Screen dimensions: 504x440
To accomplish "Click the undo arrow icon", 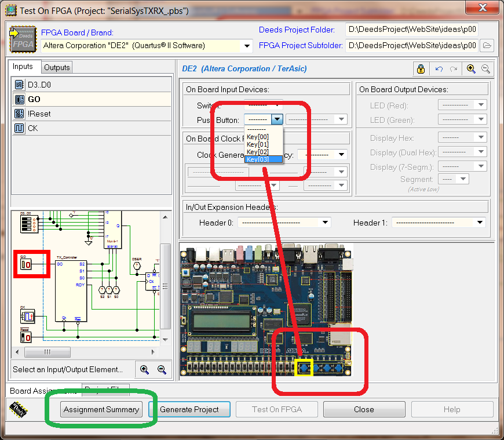I will tap(439, 69).
